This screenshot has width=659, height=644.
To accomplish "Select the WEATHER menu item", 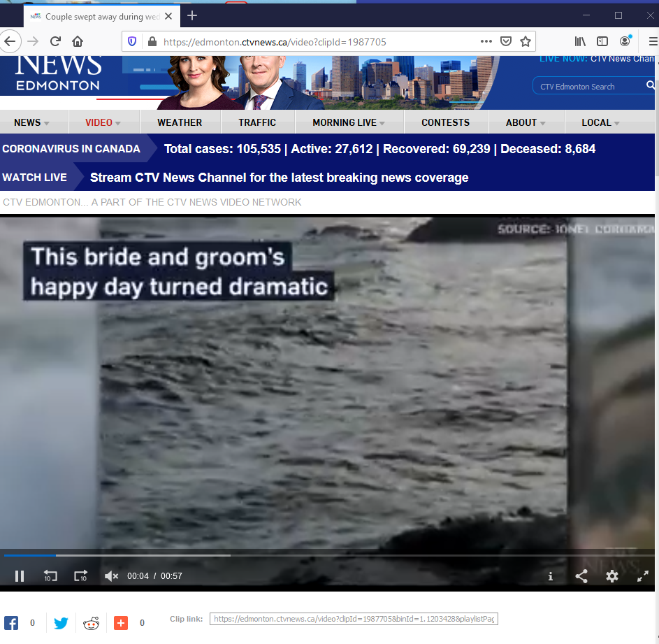I will 180,121.
